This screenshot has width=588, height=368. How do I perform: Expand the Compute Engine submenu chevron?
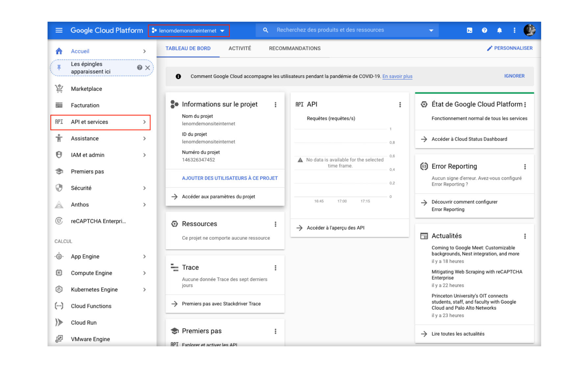tap(144, 273)
